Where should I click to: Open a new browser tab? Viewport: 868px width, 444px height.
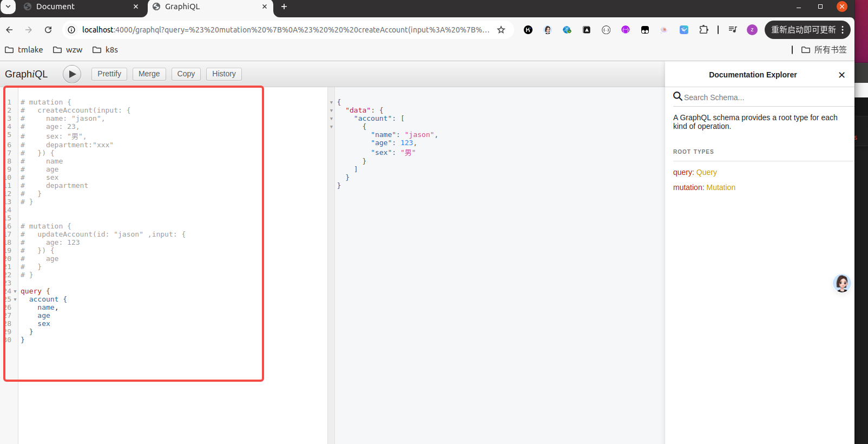click(x=284, y=6)
